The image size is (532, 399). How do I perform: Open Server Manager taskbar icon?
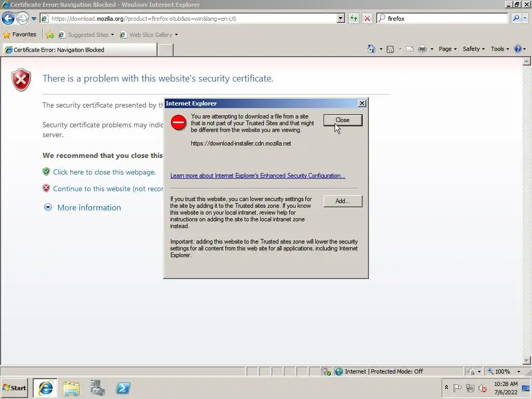click(97, 388)
